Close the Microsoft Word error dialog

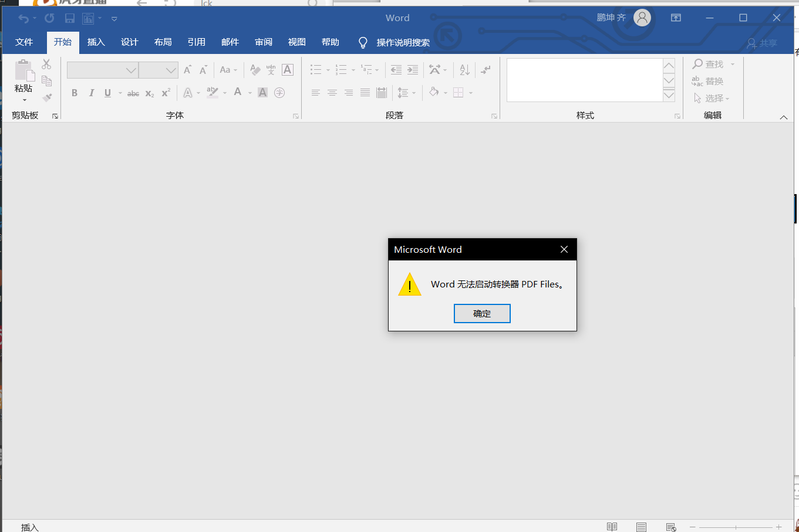point(564,249)
